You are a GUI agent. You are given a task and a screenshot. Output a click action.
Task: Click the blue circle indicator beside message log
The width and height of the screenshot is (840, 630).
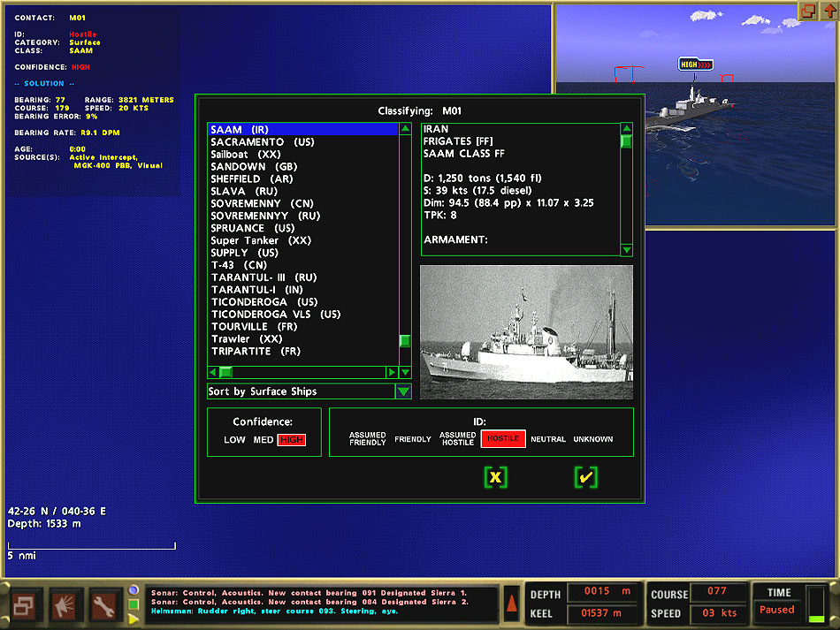click(134, 590)
